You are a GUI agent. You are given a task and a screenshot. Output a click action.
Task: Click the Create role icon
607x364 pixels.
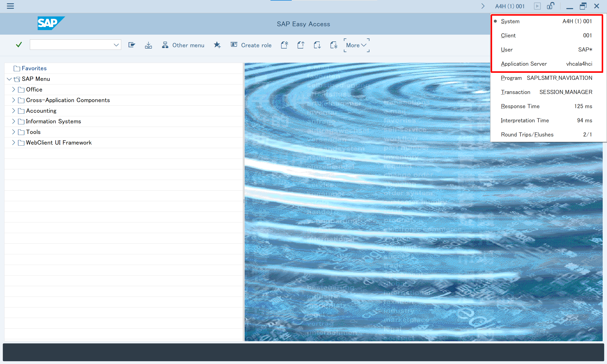234,45
